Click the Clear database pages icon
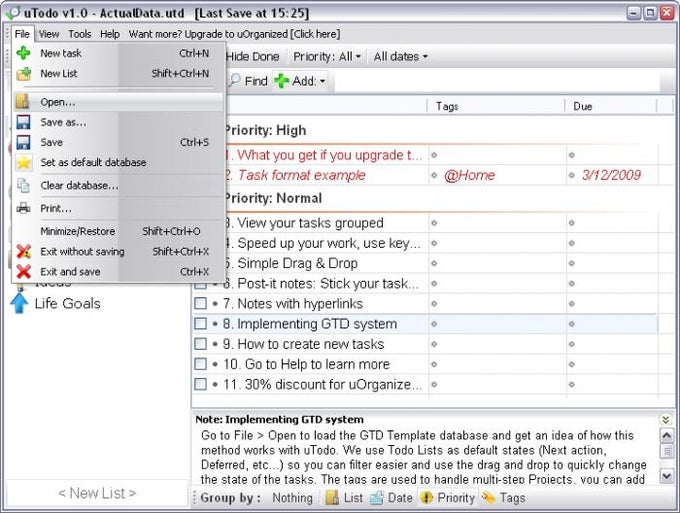 (x=23, y=186)
